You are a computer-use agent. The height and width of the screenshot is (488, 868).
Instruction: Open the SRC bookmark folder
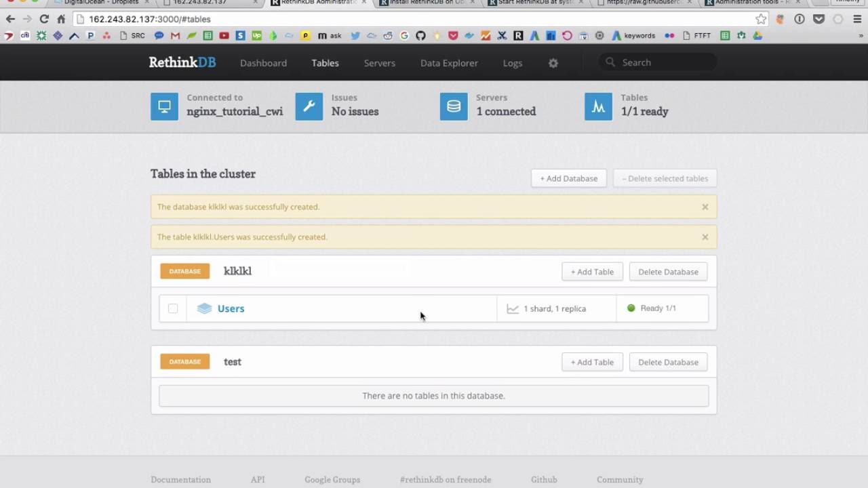pos(132,35)
